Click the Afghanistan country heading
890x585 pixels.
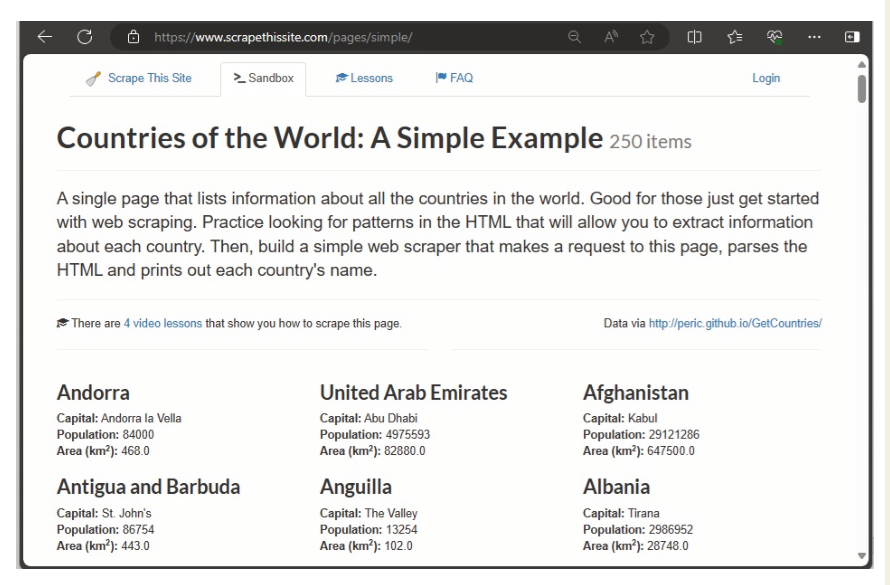636,393
